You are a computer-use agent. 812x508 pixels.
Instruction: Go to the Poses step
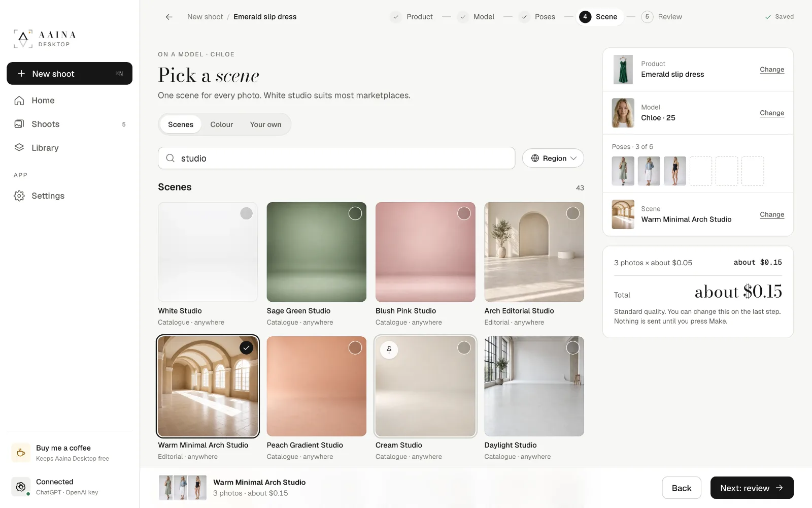click(537, 17)
